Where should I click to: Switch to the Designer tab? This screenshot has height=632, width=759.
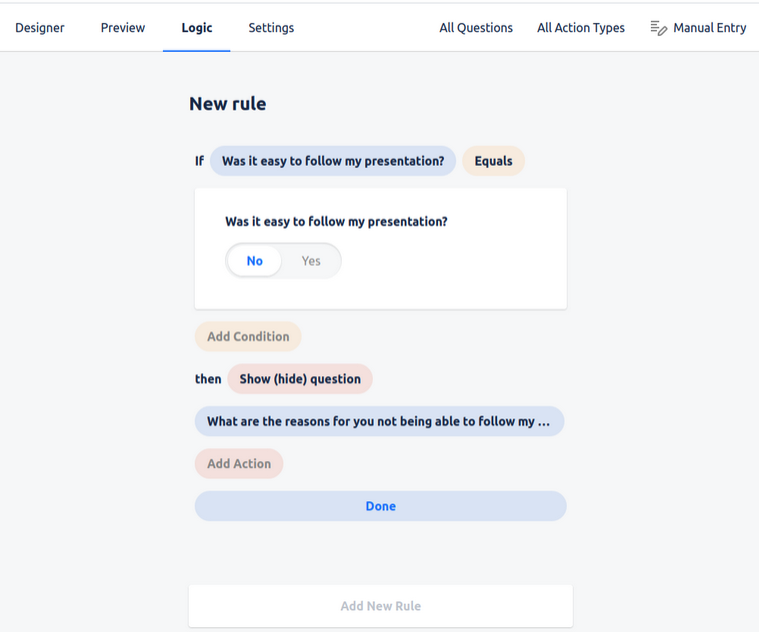(x=40, y=28)
